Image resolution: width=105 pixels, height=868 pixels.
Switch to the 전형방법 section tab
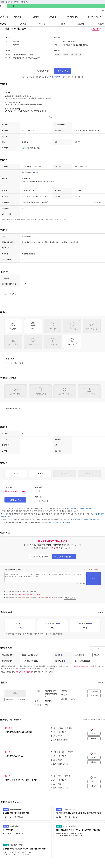pyautogui.click(x=81, y=24)
